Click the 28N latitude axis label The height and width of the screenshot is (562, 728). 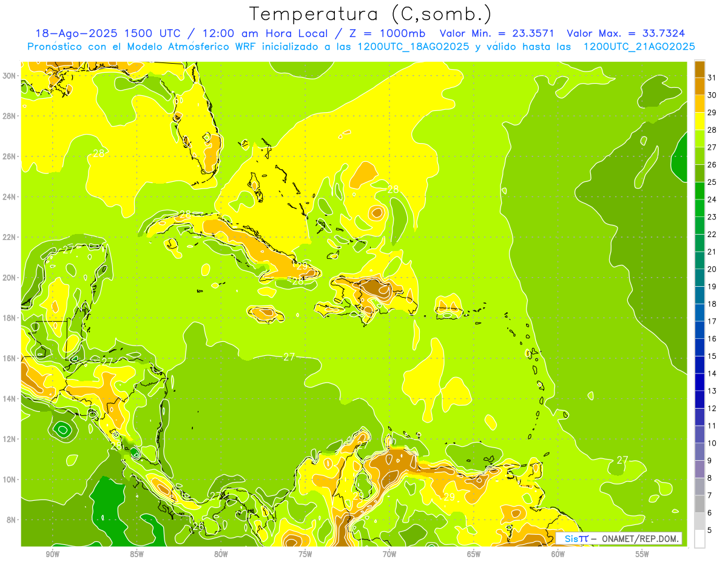click(x=10, y=116)
